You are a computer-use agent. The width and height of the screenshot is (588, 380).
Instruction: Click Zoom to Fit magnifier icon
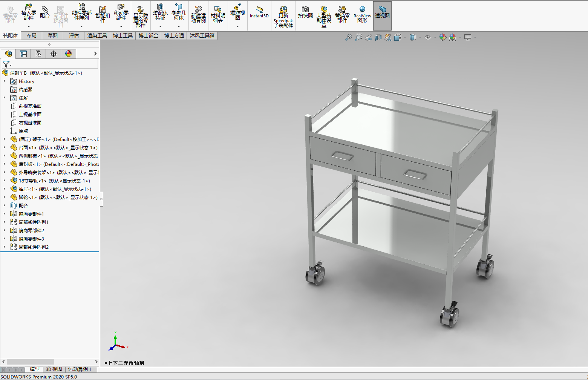click(x=349, y=37)
